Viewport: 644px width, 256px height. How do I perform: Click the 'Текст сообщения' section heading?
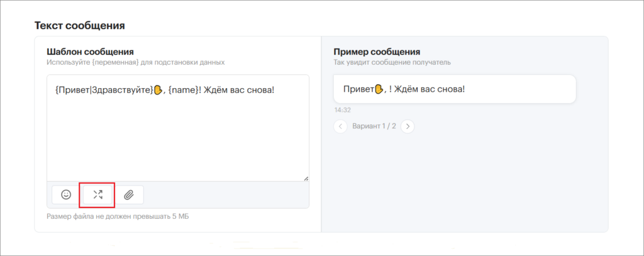80,26
